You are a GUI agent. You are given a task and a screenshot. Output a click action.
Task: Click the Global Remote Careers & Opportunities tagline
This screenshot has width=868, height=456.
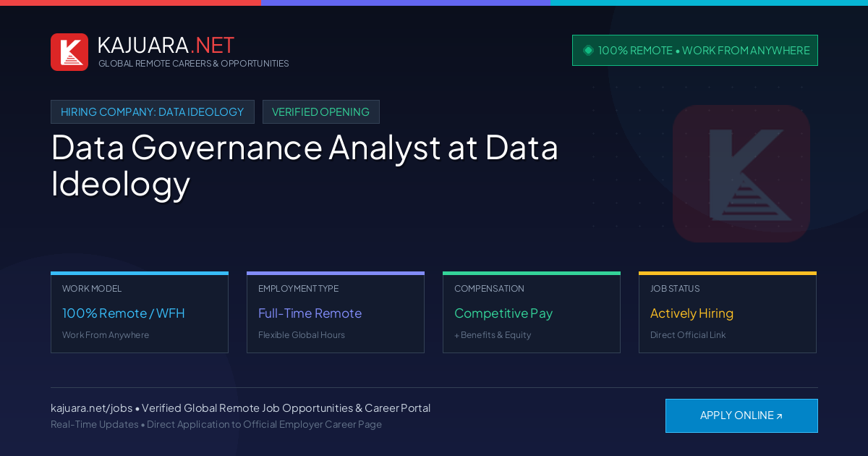tap(194, 64)
